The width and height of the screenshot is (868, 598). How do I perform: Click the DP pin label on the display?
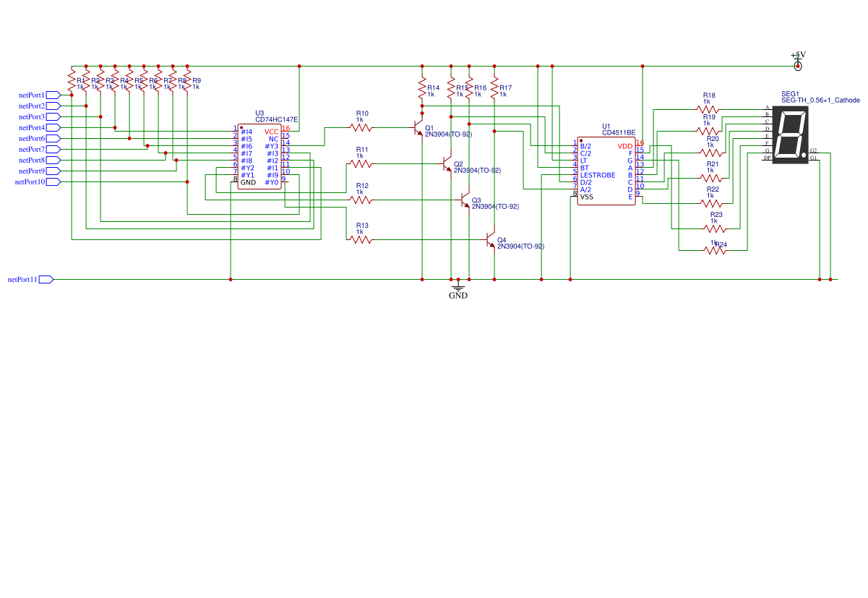click(767, 158)
